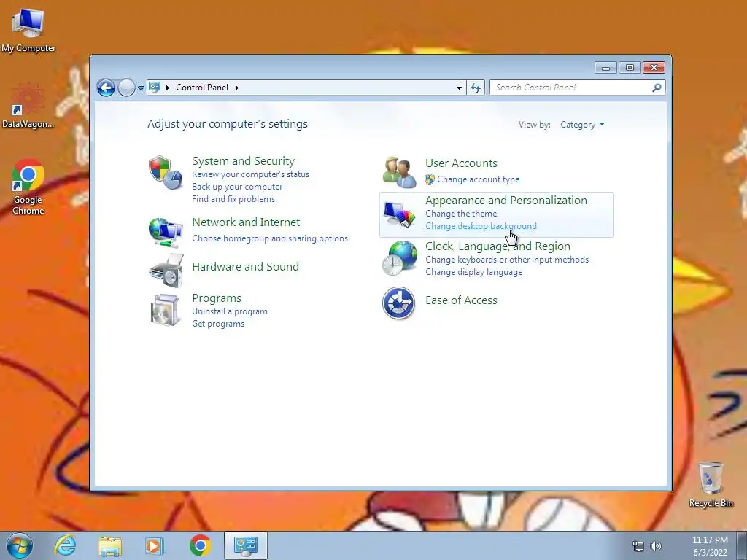Open Clock, Language, and Region heading
This screenshot has width=747, height=560.
tap(498, 246)
